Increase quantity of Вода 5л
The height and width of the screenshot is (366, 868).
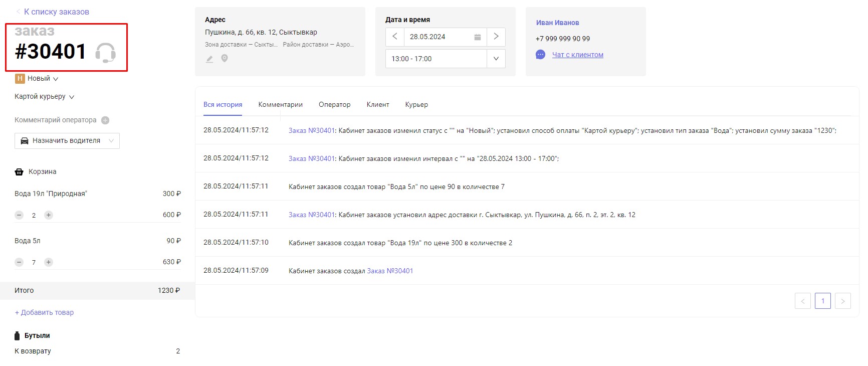coord(49,262)
